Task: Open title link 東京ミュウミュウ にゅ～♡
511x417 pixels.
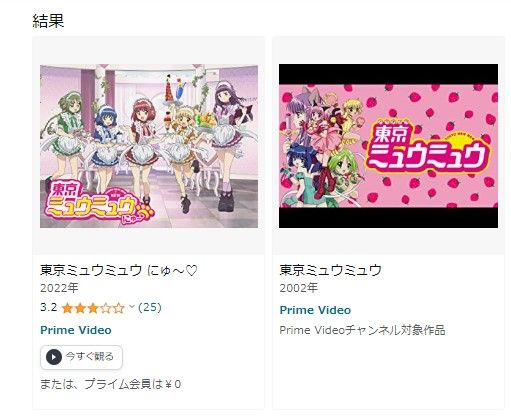Action: [119, 270]
